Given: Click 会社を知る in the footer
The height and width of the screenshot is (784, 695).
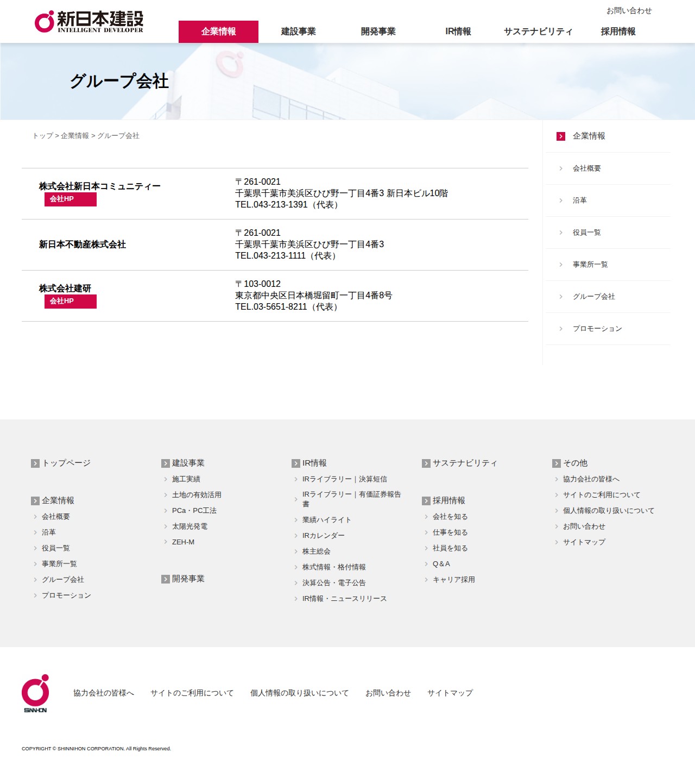Looking at the screenshot, I should point(450,517).
